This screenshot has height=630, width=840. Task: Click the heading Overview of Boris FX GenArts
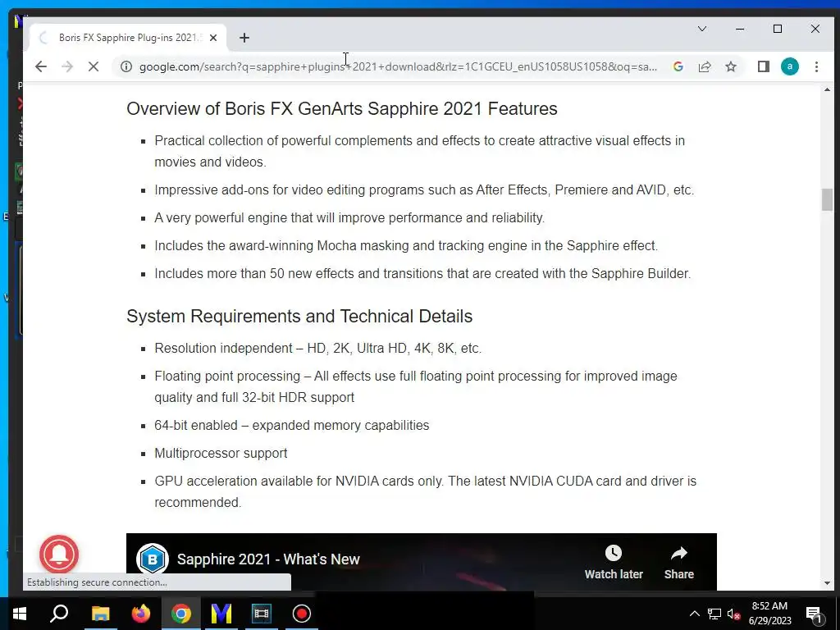tap(342, 109)
